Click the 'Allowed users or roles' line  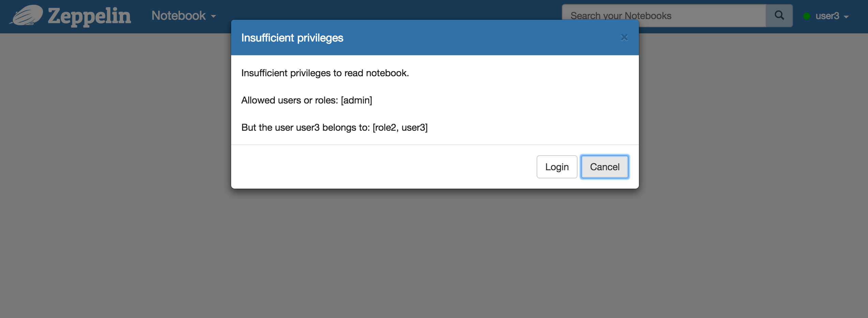click(306, 100)
